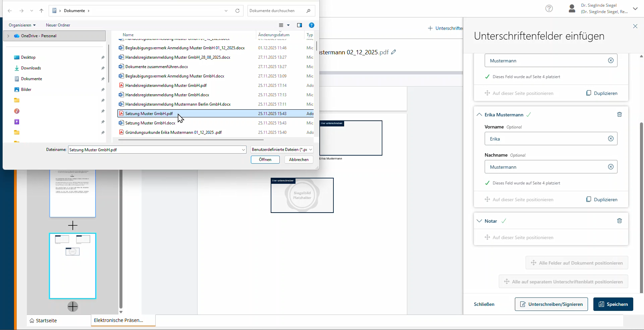Delete the Erika Mustermann signature field
This screenshot has height=330, width=644.
[620, 115]
